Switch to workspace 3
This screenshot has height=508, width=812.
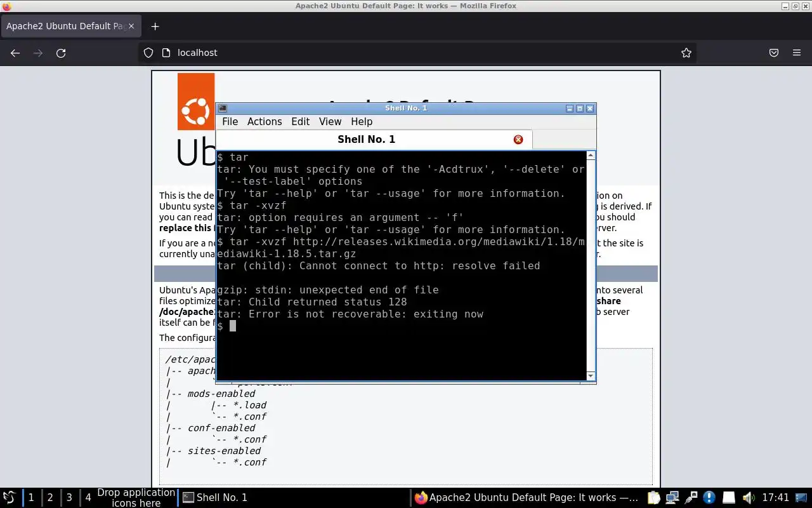point(69,498)
